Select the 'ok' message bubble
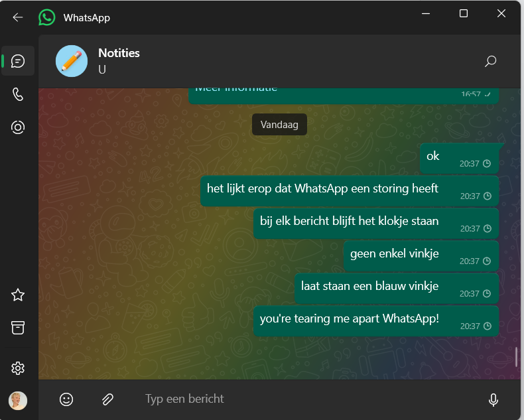 coord(460,159)
